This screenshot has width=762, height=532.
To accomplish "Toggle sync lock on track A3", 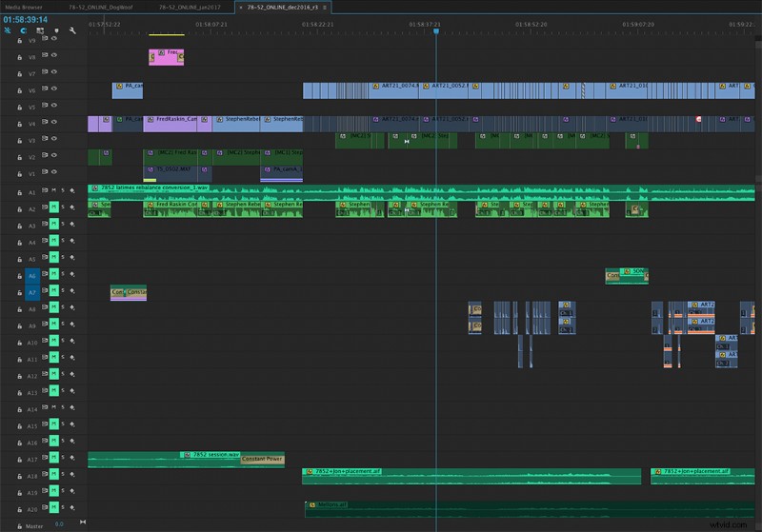I will tap(45, 224).
